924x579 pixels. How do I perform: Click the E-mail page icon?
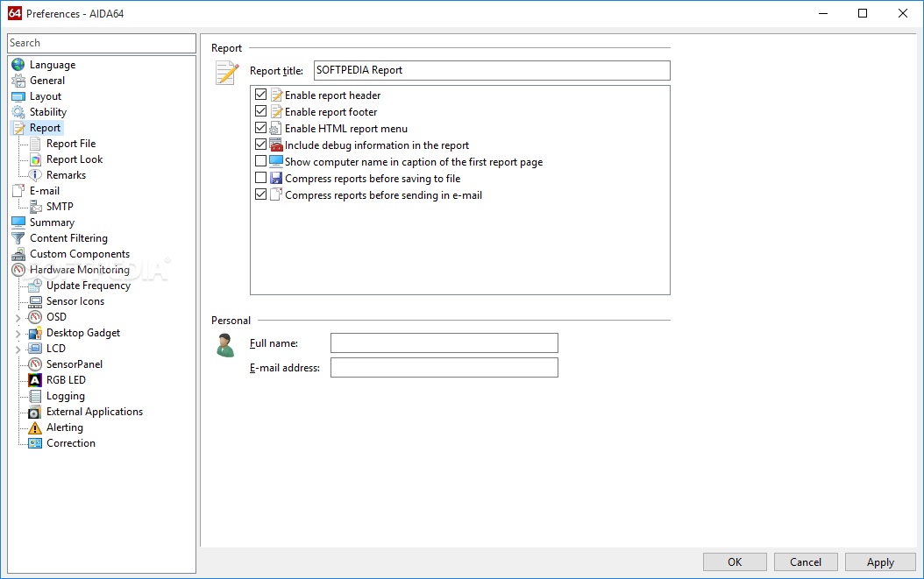(18, 191)
